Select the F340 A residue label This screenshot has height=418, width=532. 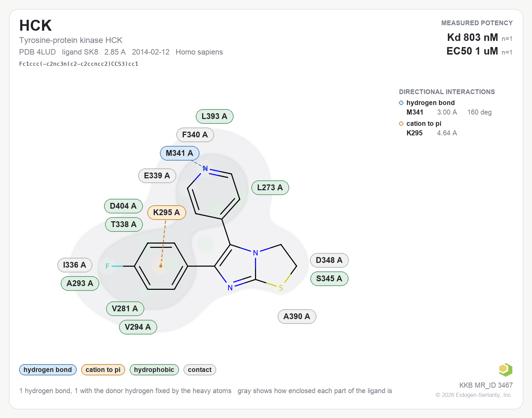coord(195,135)
